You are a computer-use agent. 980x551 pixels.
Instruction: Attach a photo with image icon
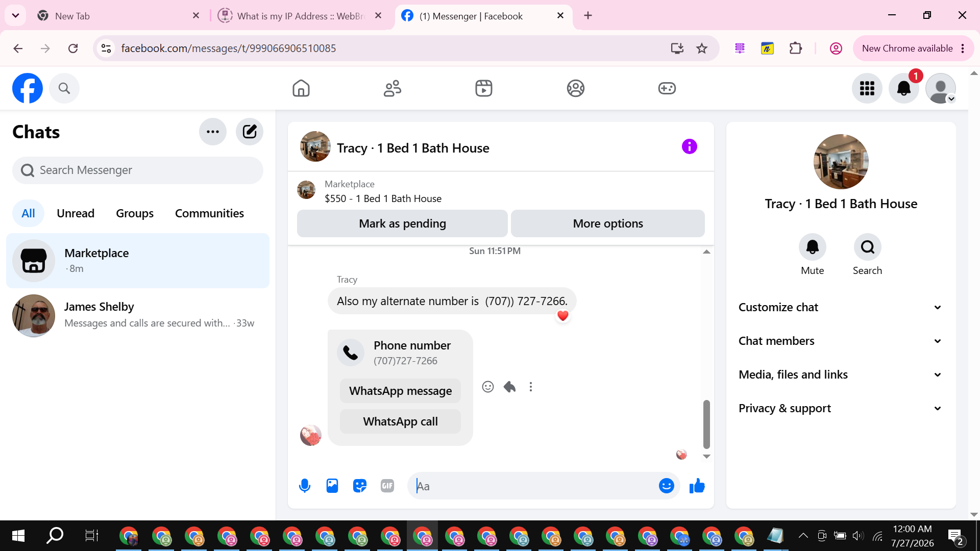point(332,486)
